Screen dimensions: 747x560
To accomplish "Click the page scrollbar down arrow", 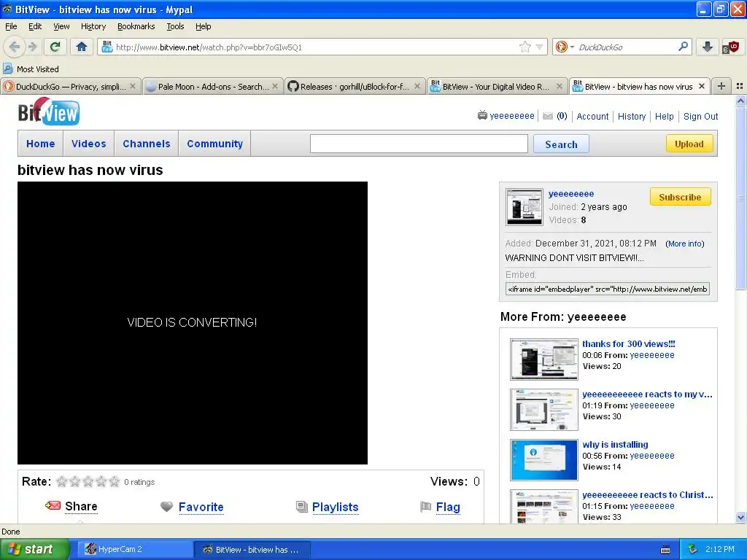I will pos(740,517).
